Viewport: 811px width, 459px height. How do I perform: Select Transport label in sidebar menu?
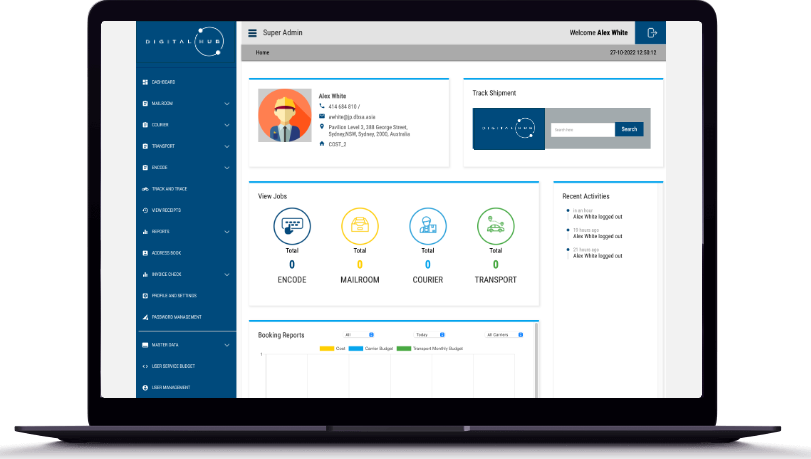click(163, 146)
